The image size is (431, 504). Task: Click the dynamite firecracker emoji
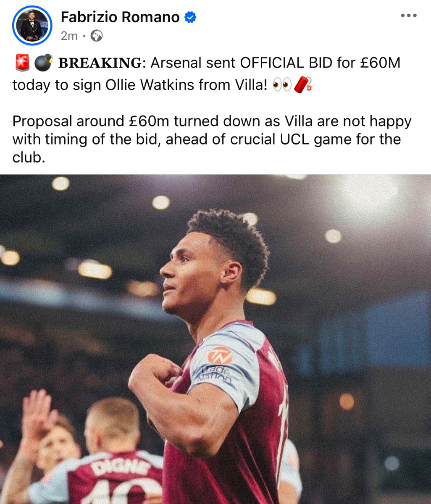click(x=303, y=85)
